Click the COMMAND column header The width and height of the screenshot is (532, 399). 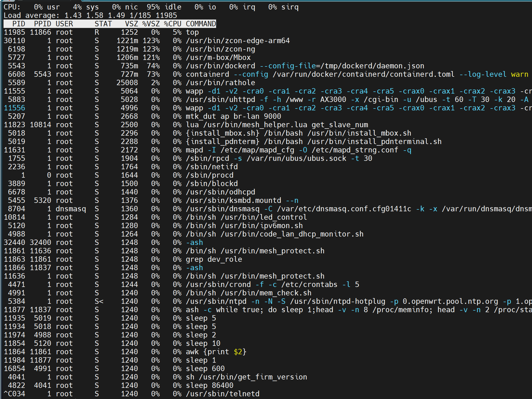tap(201, 24)
